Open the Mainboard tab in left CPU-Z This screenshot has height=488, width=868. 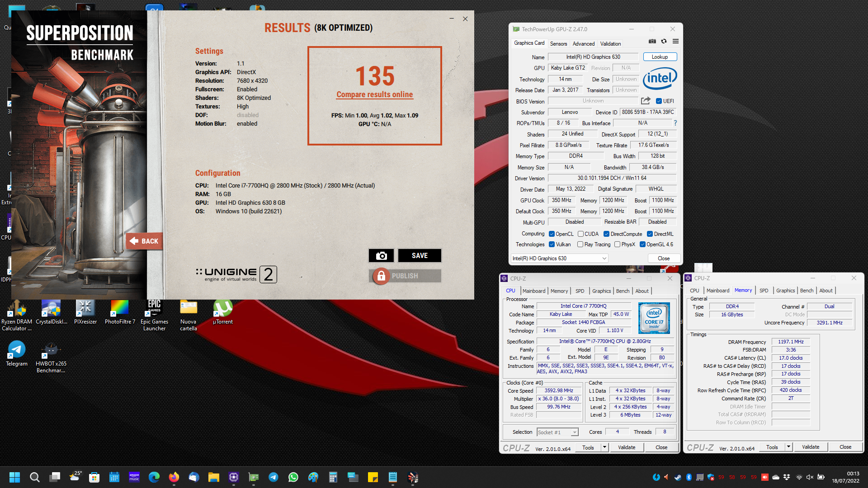coord(533,291)
